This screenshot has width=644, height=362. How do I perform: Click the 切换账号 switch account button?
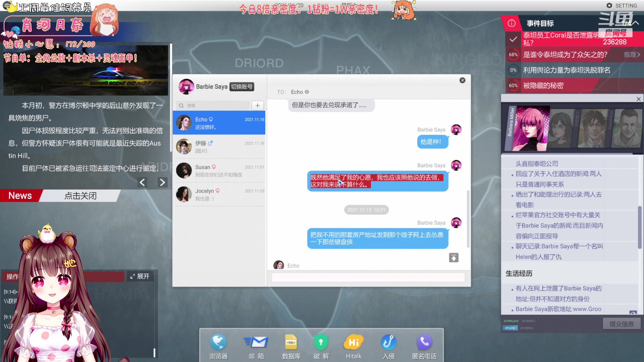(242, 87)
